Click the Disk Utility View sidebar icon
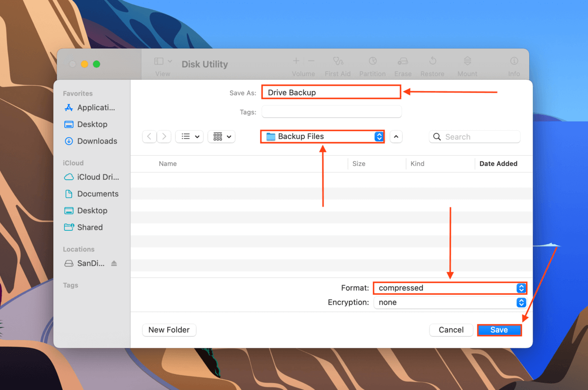Viewport: 588px width, 390px height. (159, 61)
